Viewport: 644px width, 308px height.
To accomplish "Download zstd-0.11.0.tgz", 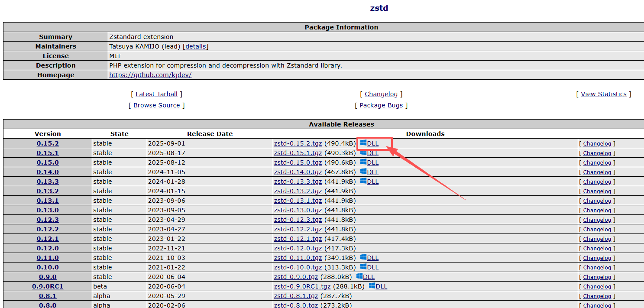I will coord(298,258).
